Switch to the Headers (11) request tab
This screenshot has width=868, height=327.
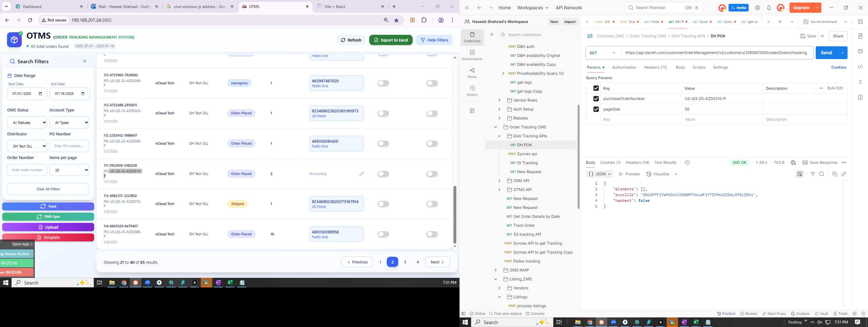tap(655, 67)
